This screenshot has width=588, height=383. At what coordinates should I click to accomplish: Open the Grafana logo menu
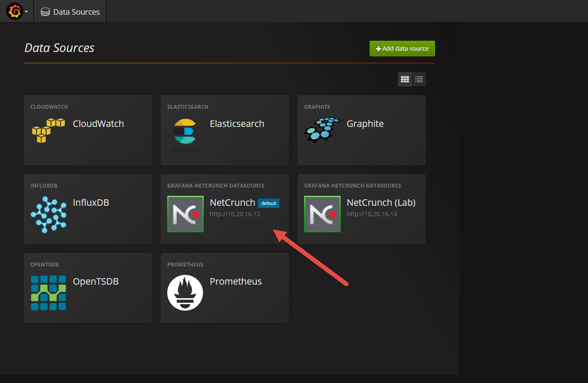14,11
